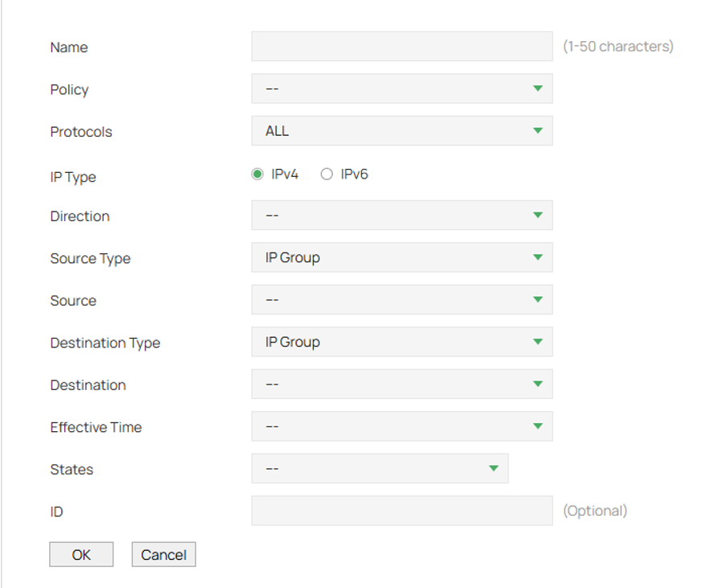The height and width of the screenshot is (588, 723).
Task: Click the 'States' label
Action: pos(72,470)
